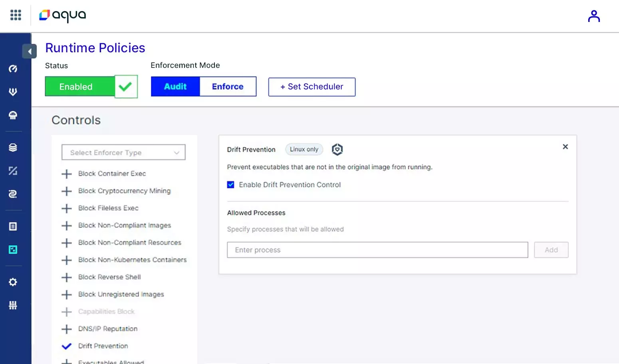Click the Aqua logo
This screenshot has height=364, width=619.
[63, 16]
